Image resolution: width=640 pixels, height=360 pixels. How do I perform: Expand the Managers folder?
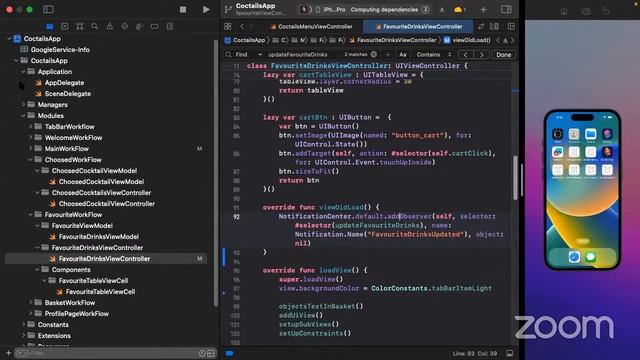[23, 105]
